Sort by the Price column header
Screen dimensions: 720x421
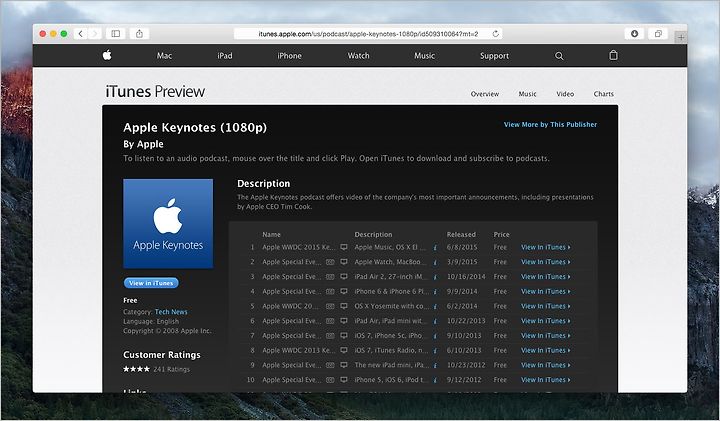(501, 234)
